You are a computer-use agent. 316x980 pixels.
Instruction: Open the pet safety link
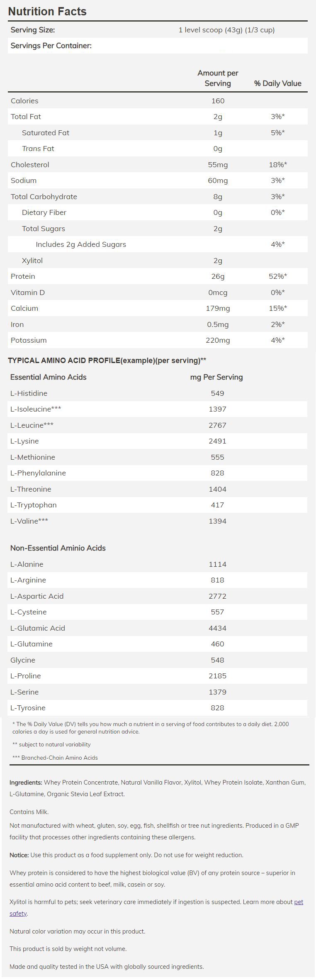point(299,902)
